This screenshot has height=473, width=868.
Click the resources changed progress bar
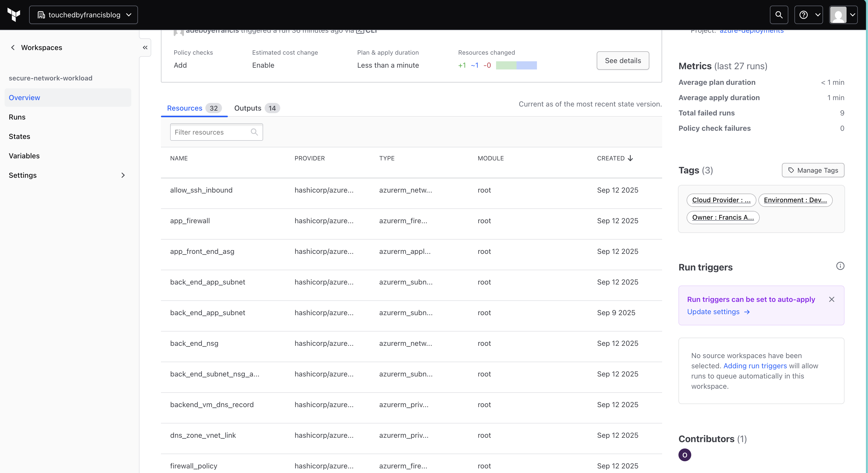[516, 65]
